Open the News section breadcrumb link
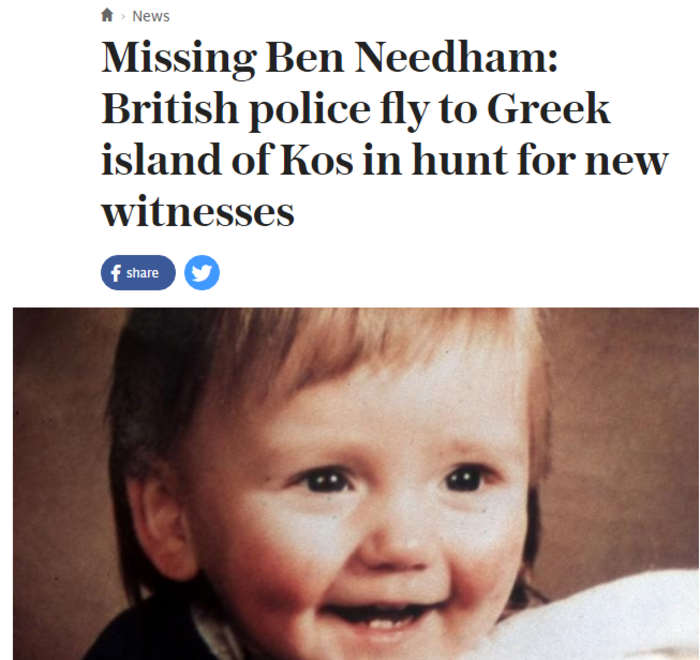Image resolution: width=700 pixels, height=660 pixels. 151,16
